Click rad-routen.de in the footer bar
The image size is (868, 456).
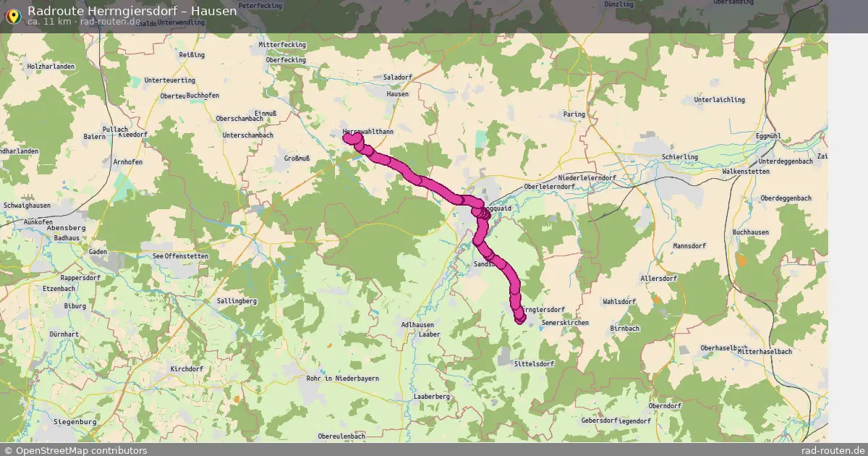point(833,450)
